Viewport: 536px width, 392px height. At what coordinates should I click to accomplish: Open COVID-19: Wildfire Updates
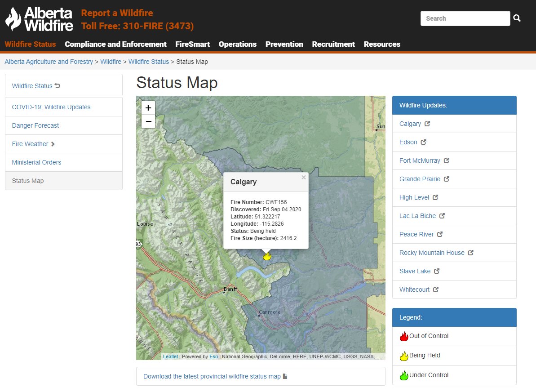64,107
